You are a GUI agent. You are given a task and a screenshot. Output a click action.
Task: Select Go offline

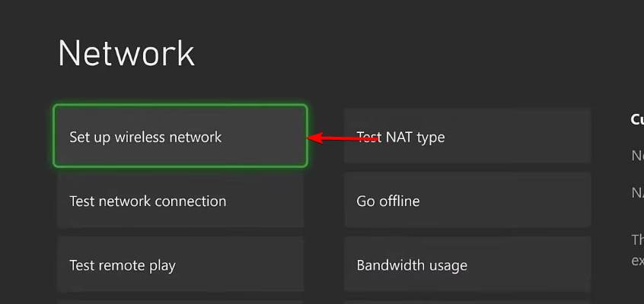(467, 201)
